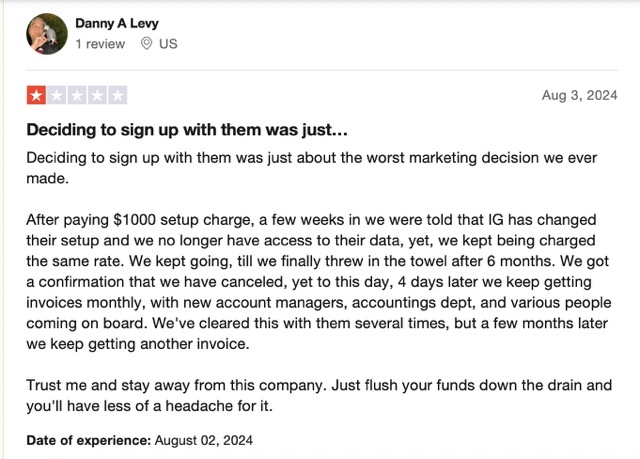Click the fifth grey star

[118, 95]
